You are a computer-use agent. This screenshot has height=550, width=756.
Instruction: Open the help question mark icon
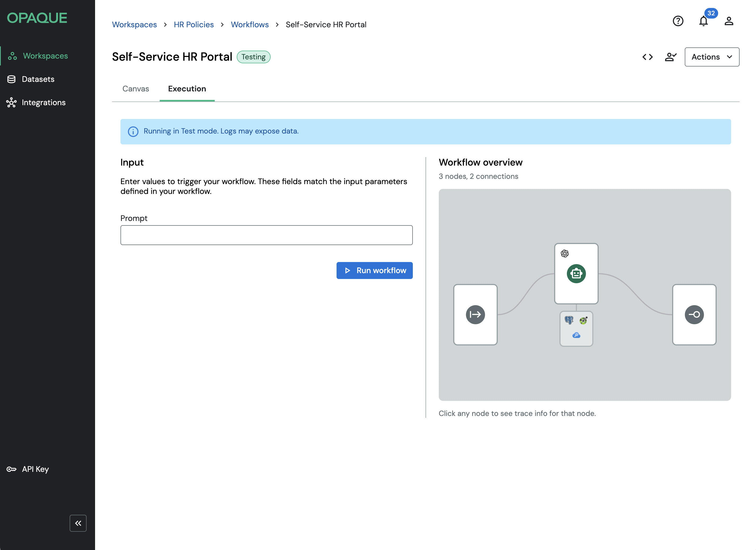coord(678,21)
